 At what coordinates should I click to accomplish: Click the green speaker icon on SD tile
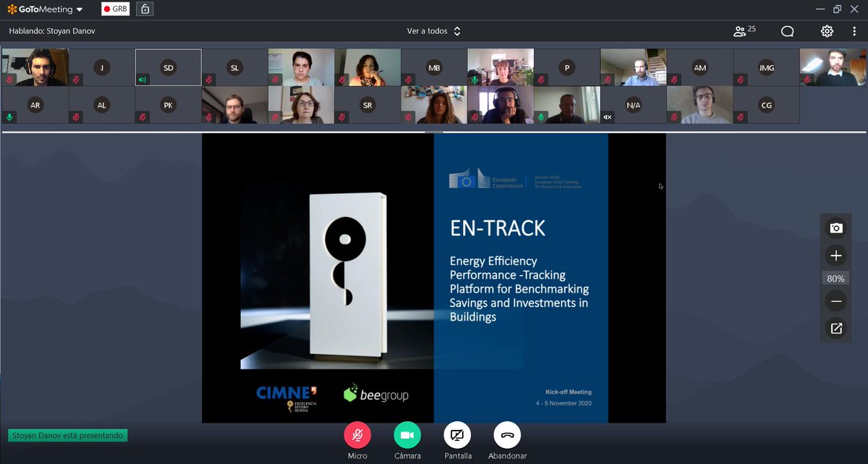click(142, 80)
